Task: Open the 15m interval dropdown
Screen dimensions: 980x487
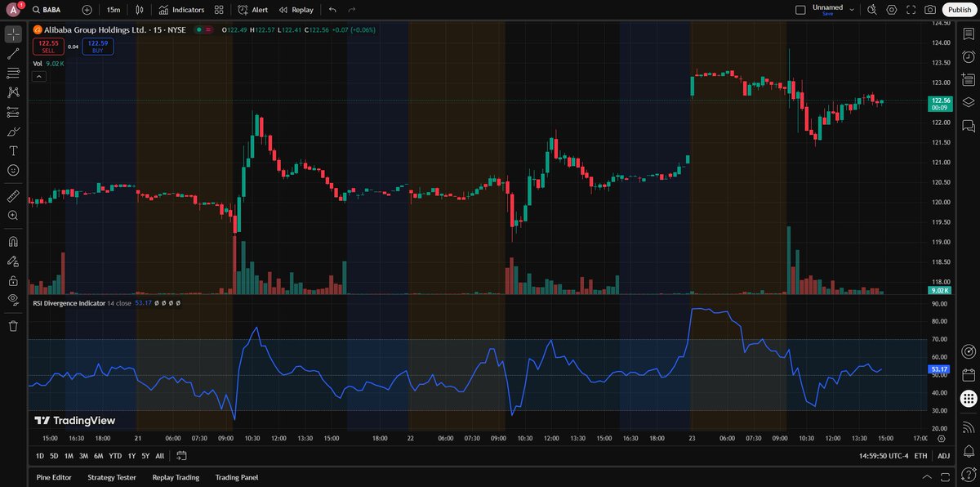Action: (114, 10)
